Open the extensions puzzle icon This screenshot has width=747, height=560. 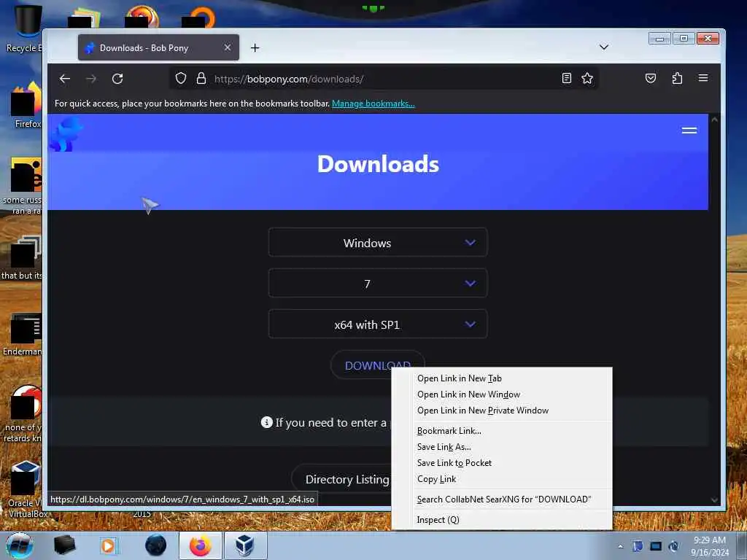(677, 78)
